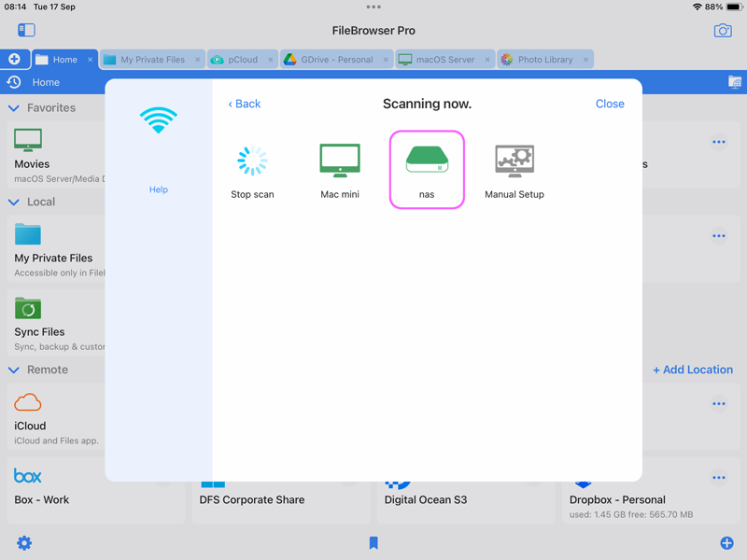Click the network view icon on blue bar
The width and height of the screenshot is (747, 560).
735,82
